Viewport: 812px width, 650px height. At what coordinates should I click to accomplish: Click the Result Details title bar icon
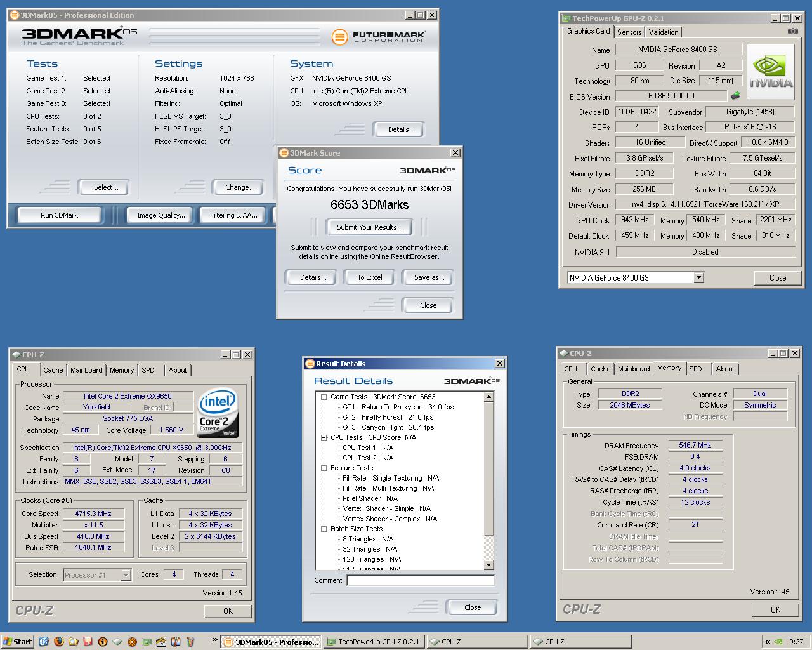click(310, 364)
